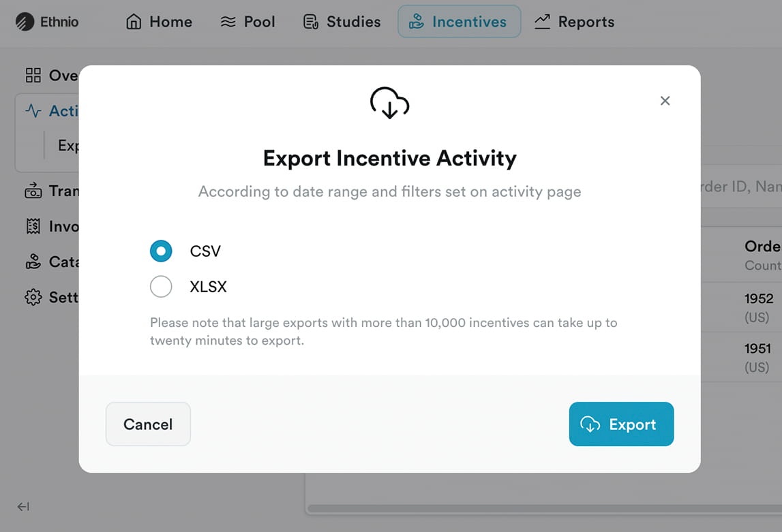Image resolution: width=782 pixels, height=532 pixels.
Task: Open the Studies tab
Action: pos(342,22)
